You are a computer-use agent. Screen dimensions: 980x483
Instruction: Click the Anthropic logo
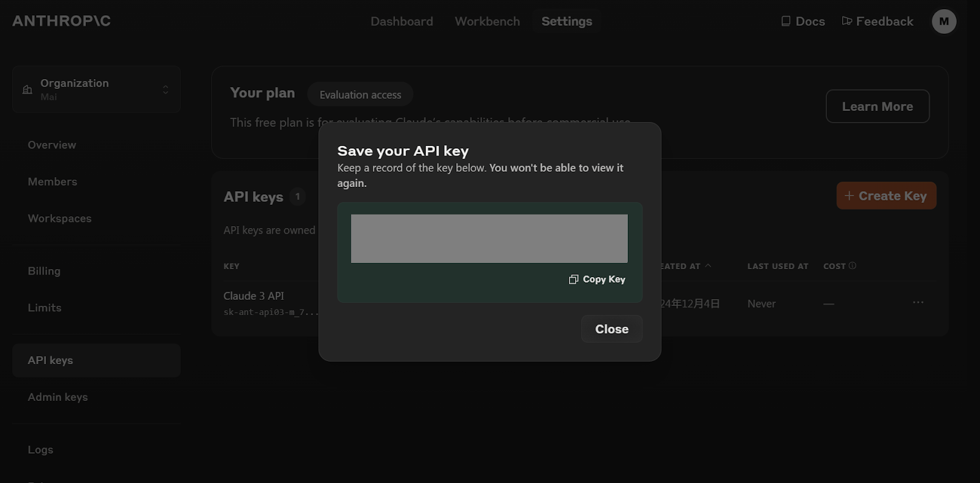pos(61,21)
